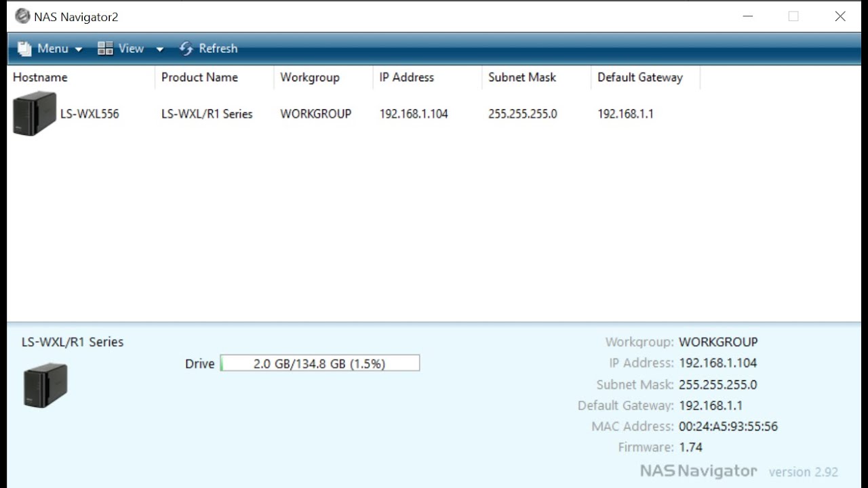This screenshot has width=868, height=488.
Task: Click the IP Address value in details panel
Action: click(x=717, y=363)
